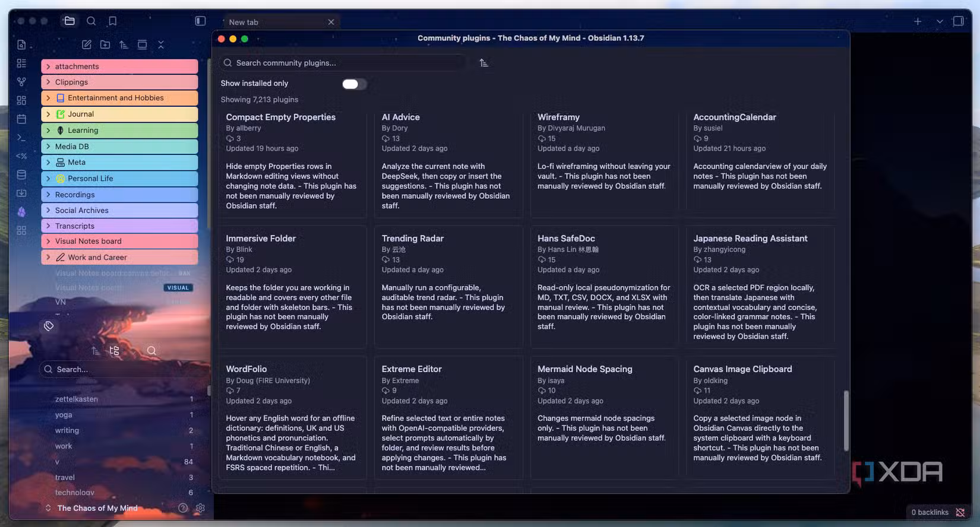980x527 pixels.
Task: Open the search tab in the sidebar header
Action: [x=91, y=21]
